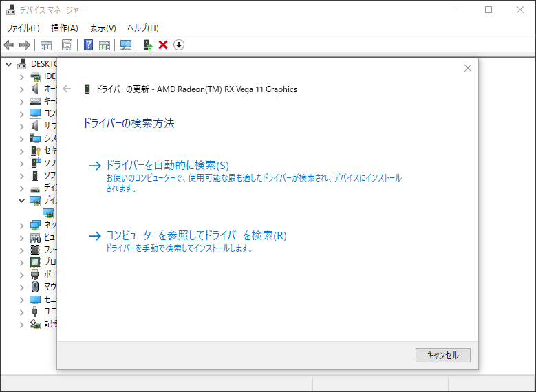The height and width of the screenshot is (392, 536).
Task: Expand the security device category chevron
Action: (21, 151)
